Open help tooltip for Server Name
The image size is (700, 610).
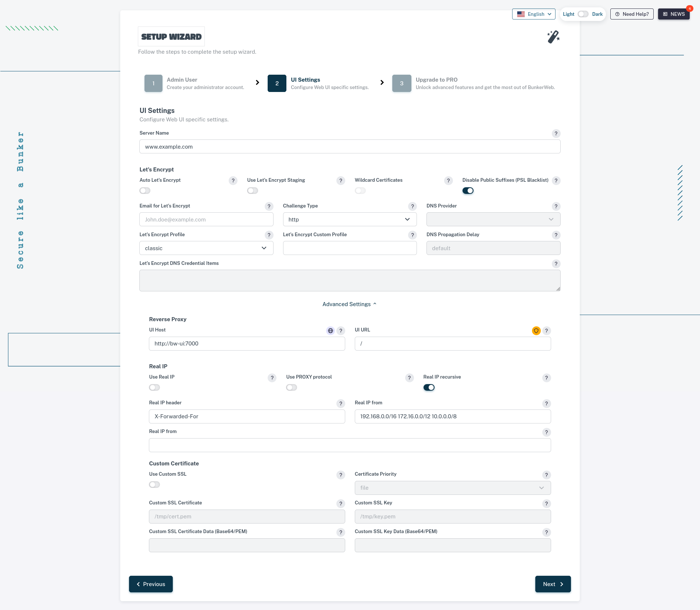tap(556, 134)
